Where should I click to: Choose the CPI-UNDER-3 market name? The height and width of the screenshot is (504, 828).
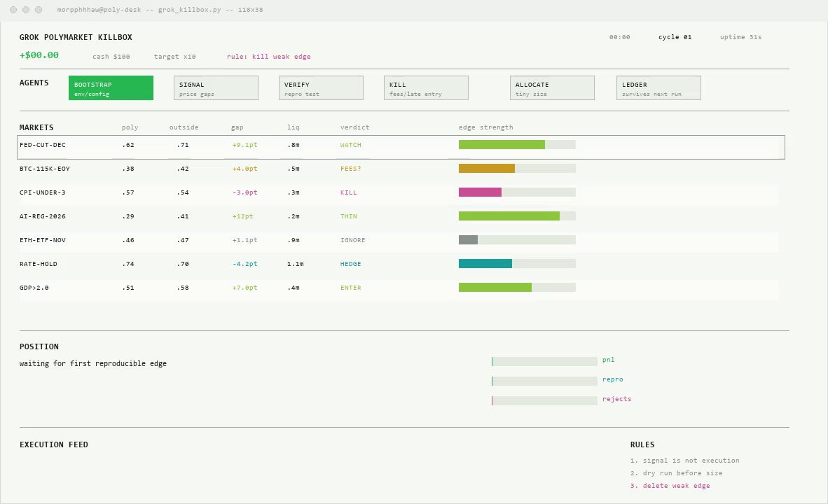click(43, 192)
